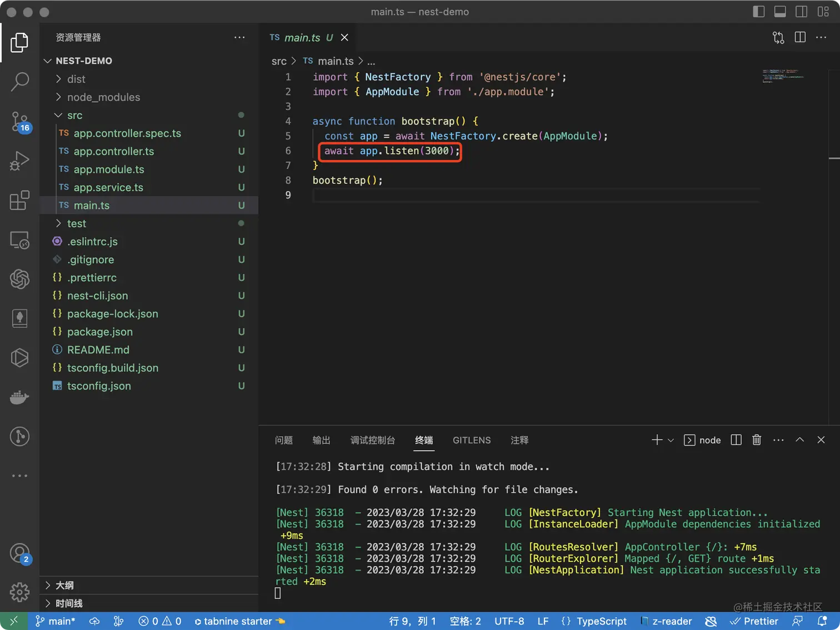Expand the dist folder
840x630 pixels.
pos(76,79)
